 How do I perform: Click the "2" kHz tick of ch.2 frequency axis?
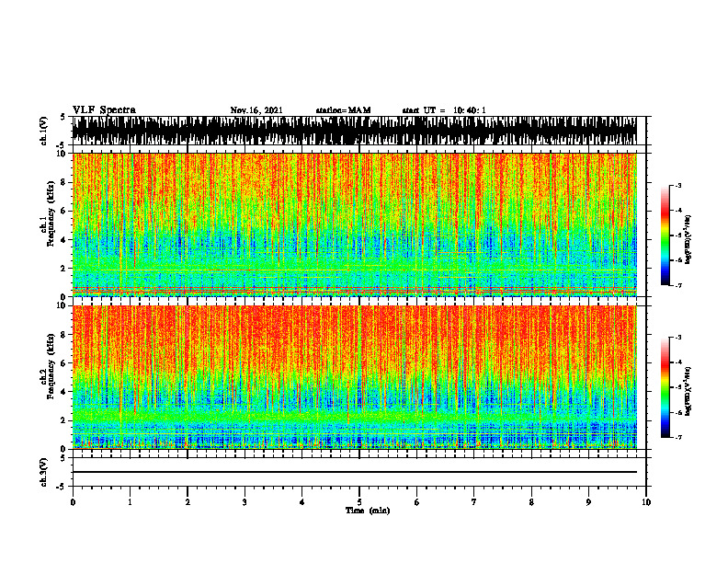pyautogui.click(x=63, y=420)
